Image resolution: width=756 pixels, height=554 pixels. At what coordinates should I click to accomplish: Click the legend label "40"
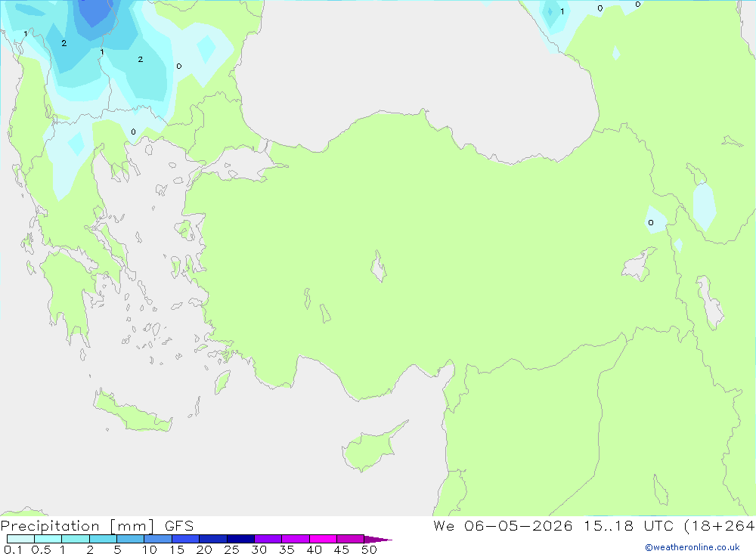(314, 549)
